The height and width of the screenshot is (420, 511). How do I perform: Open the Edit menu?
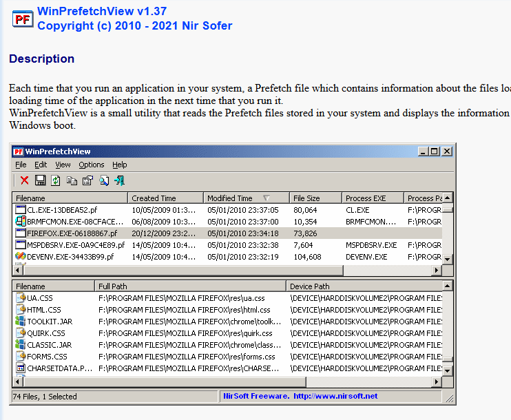point(41,165)
